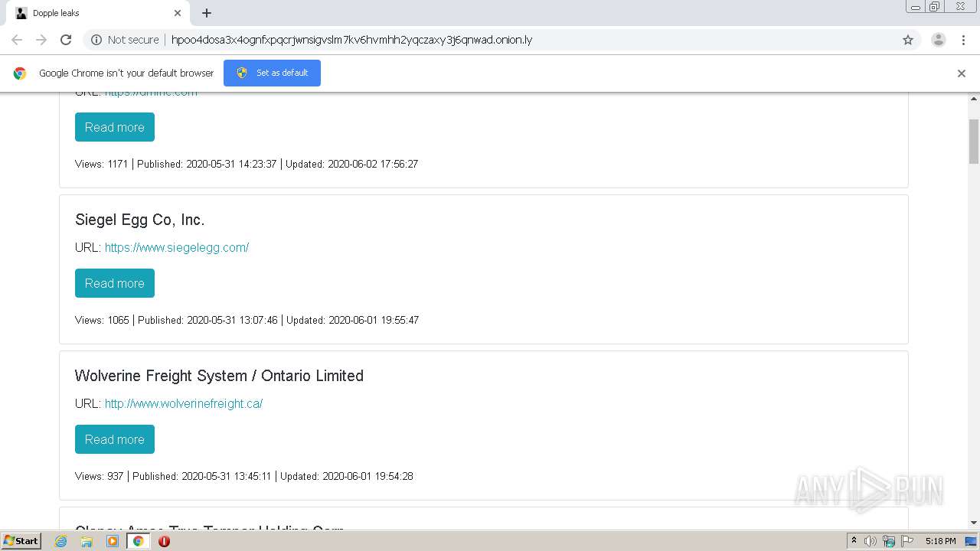Open the volume speaker tray icon
The image size is (980, 551).
(871, 541)
